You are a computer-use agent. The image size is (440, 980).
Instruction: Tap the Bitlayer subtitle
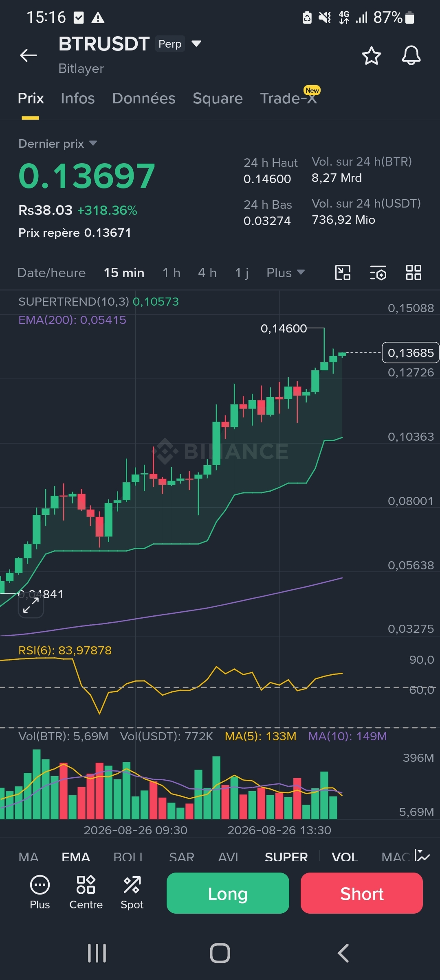coord(81,69)
